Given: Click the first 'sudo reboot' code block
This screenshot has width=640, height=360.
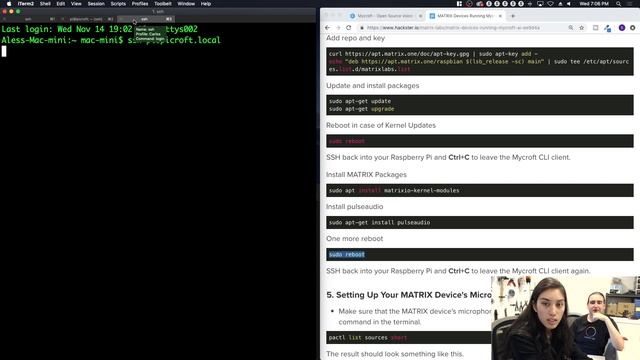Looking at the screenshot, I should point(480,141).
